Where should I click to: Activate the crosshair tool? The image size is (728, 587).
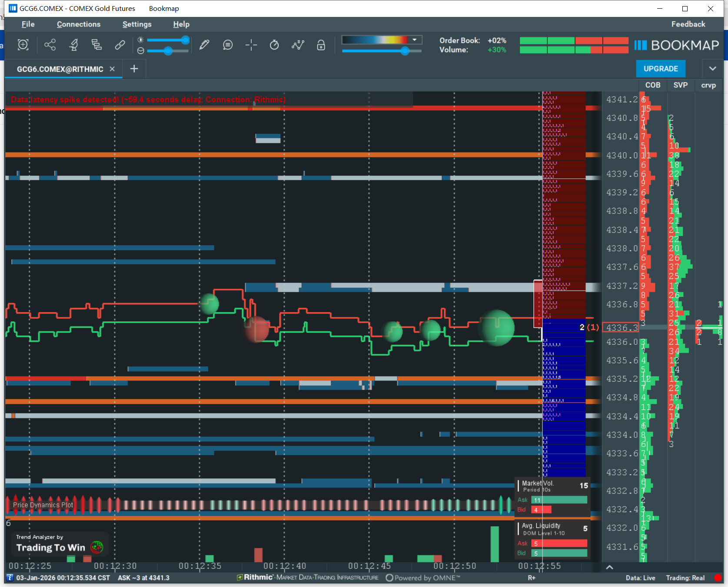tap(251, 45)
